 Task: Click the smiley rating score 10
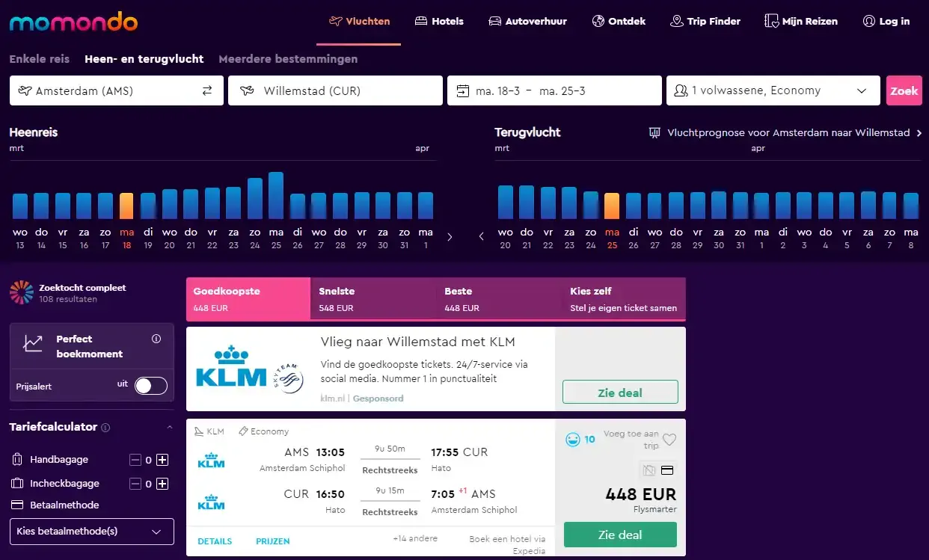click(x=580, y=440)
